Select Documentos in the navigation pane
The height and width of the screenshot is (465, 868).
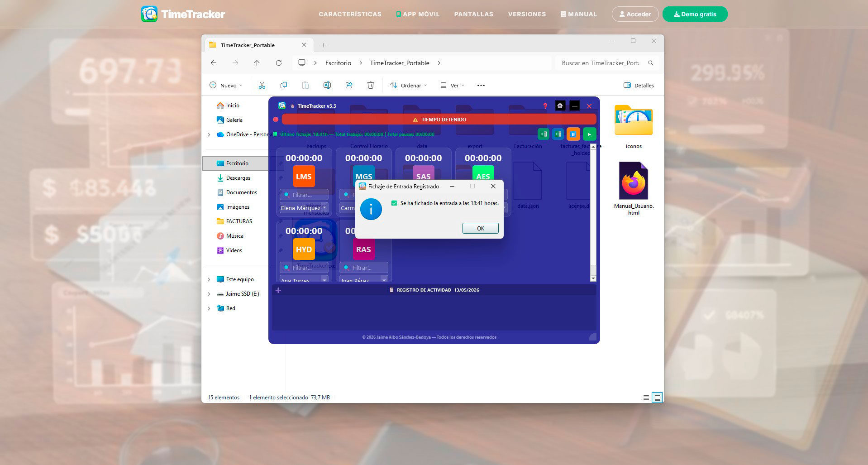pyautogui.click(x=241, y=192)
